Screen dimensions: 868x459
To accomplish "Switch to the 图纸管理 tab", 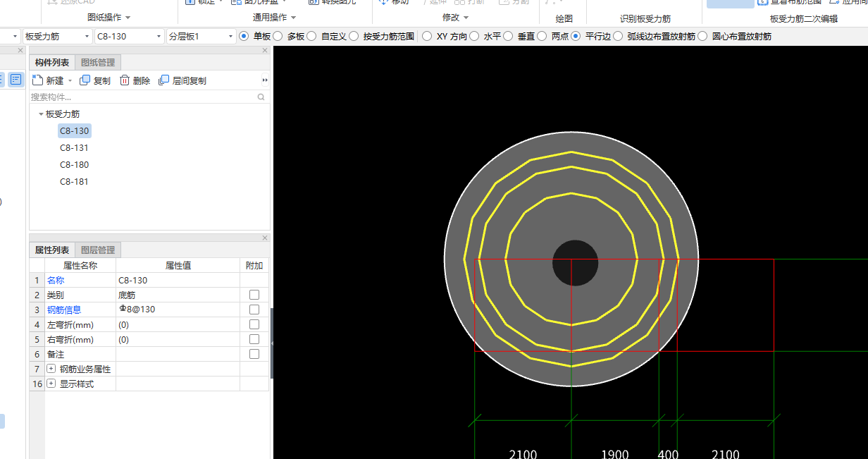I will click(x=98, y=63).
